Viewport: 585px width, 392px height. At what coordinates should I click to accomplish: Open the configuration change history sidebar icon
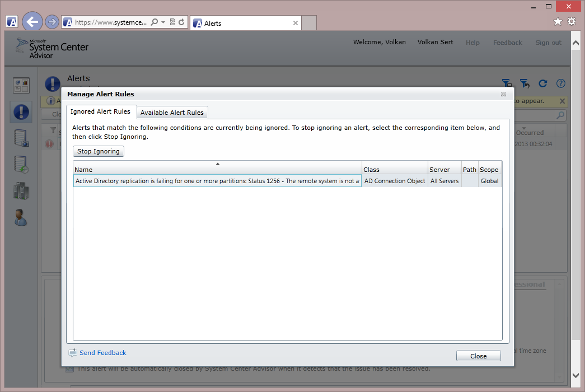[21, 165]
